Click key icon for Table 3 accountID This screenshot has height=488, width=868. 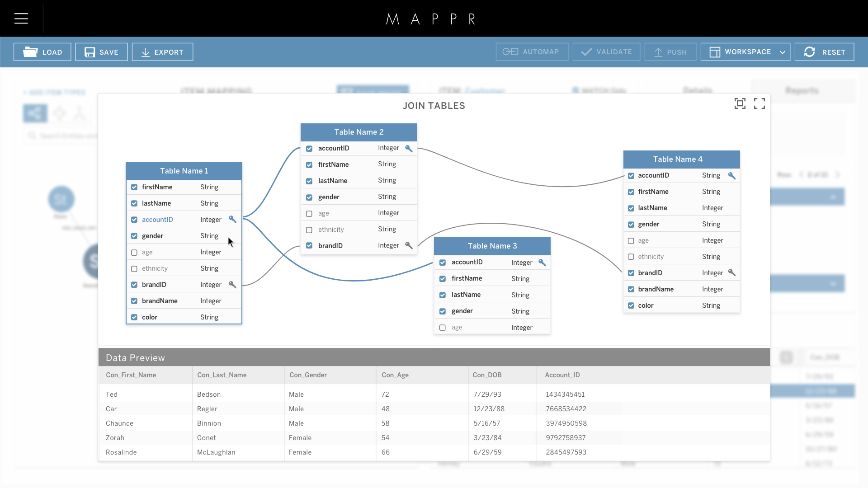coord(542,262)
